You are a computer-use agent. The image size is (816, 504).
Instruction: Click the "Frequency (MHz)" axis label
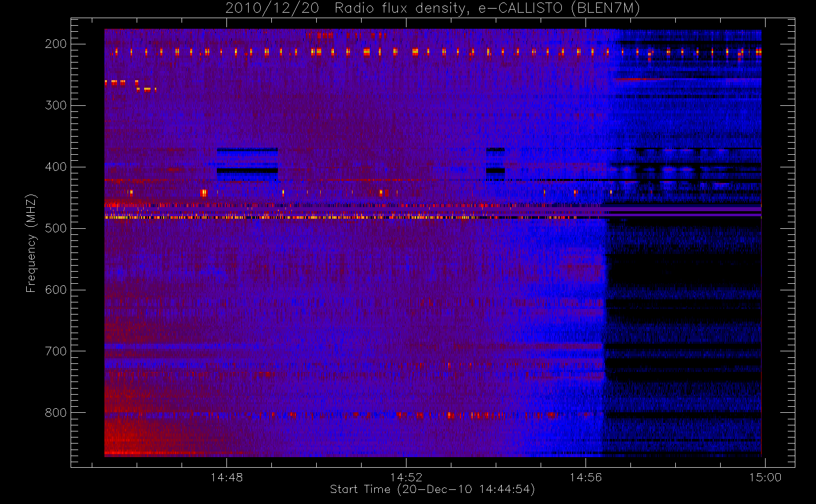(x=31, y=243)
